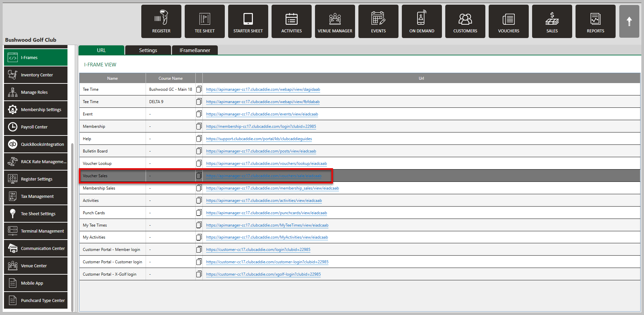Copy the Customer login portal URL icon
Viewport: 644px width, 315px height.
(199, 262)
